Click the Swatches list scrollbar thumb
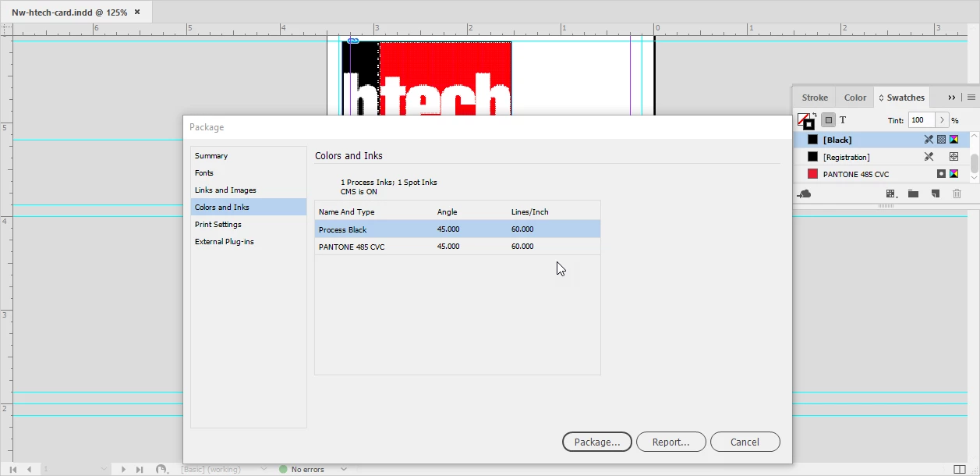This screenshot has height=476, width=980. pos(975,164)
